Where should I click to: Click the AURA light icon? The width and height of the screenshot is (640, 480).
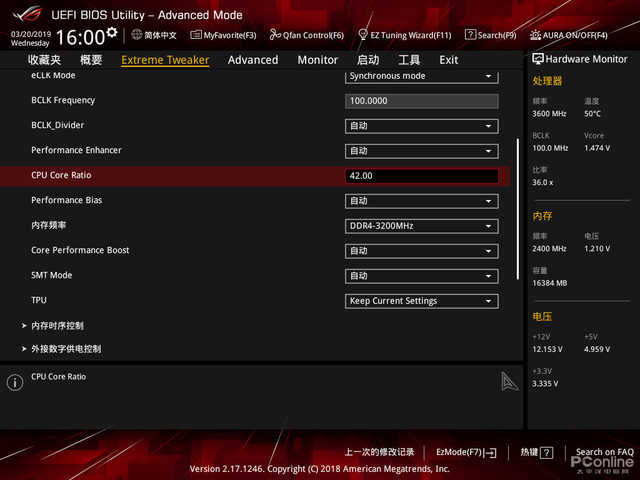click(x=535, y=35)
